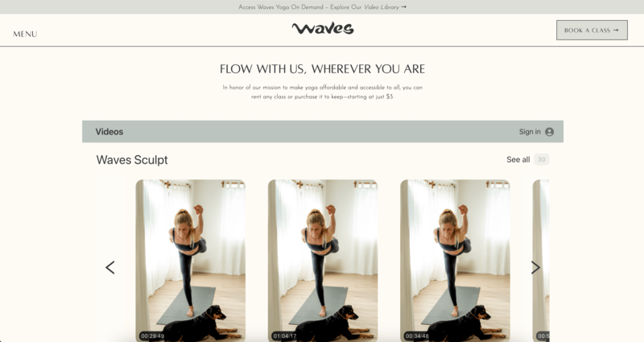Click the 30 video count badge
644x342 pixels.
(541, 159)
